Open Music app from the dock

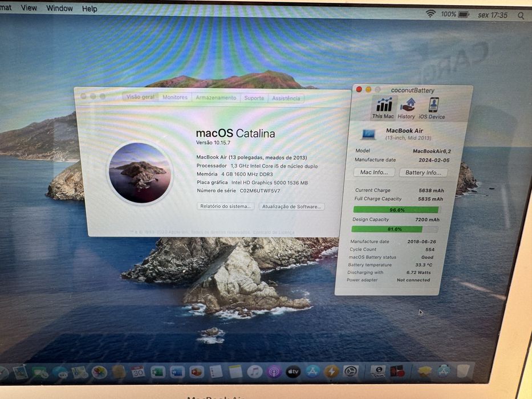click(254, 372)
